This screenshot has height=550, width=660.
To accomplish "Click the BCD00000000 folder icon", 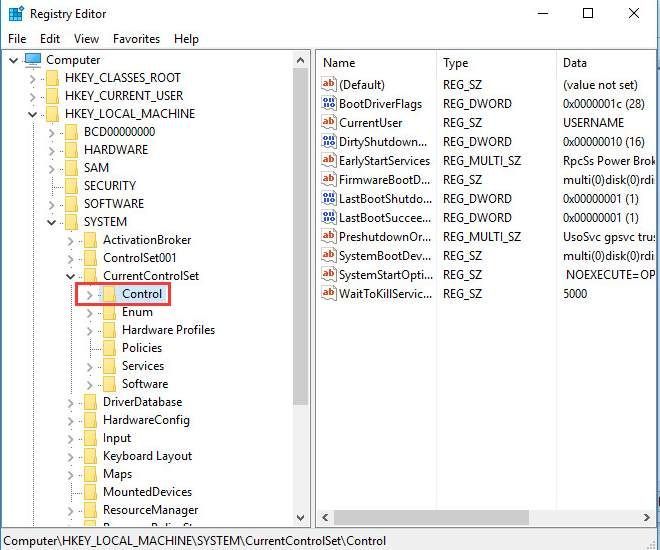I will pos(71,132).
